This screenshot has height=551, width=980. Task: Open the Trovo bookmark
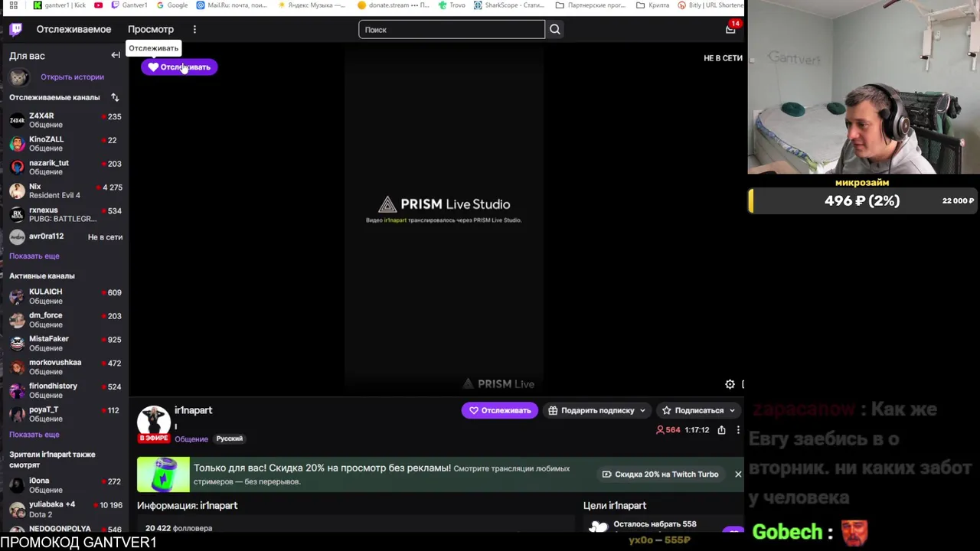click(452, 5)
